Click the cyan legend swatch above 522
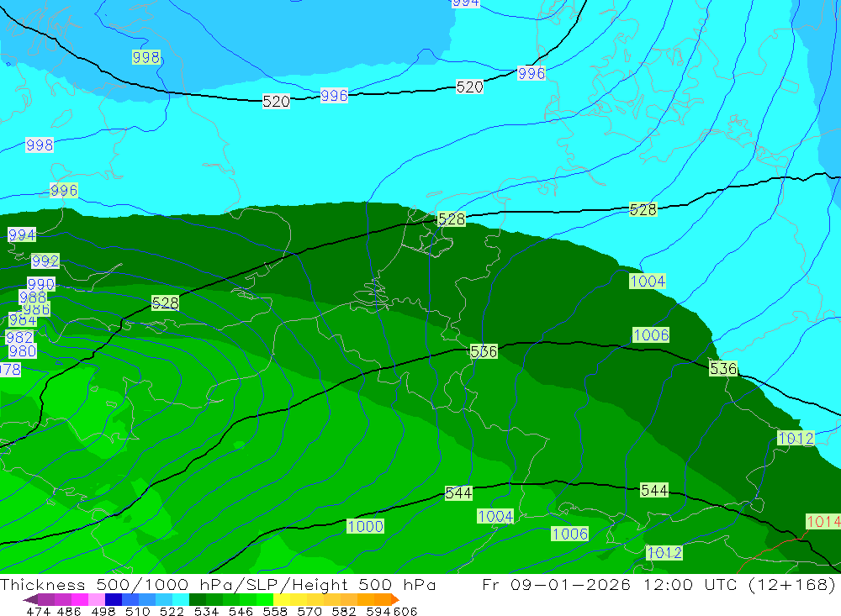841x616 pixels. coord(181,599)
